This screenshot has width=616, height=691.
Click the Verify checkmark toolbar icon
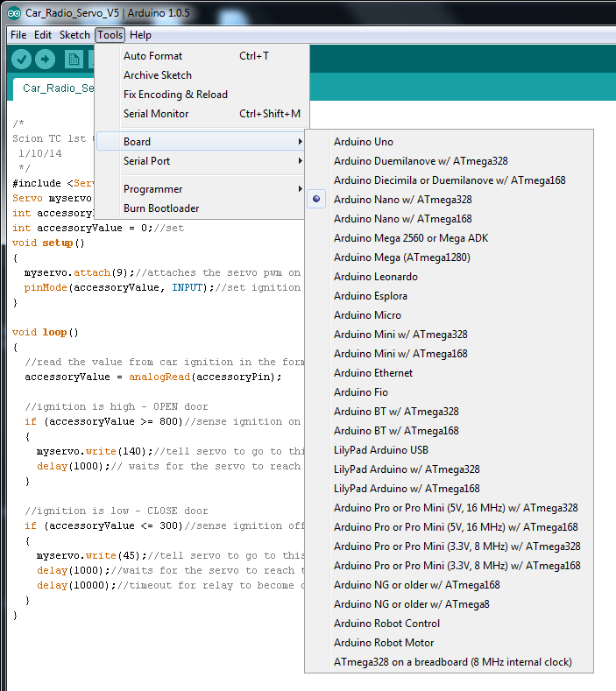click(21, 59)
